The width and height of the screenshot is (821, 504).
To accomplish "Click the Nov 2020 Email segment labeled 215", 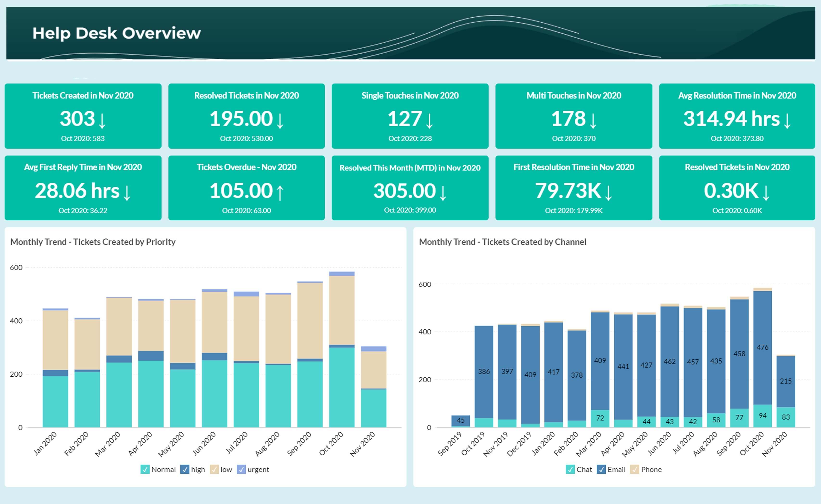I will [x=786, y=381].
